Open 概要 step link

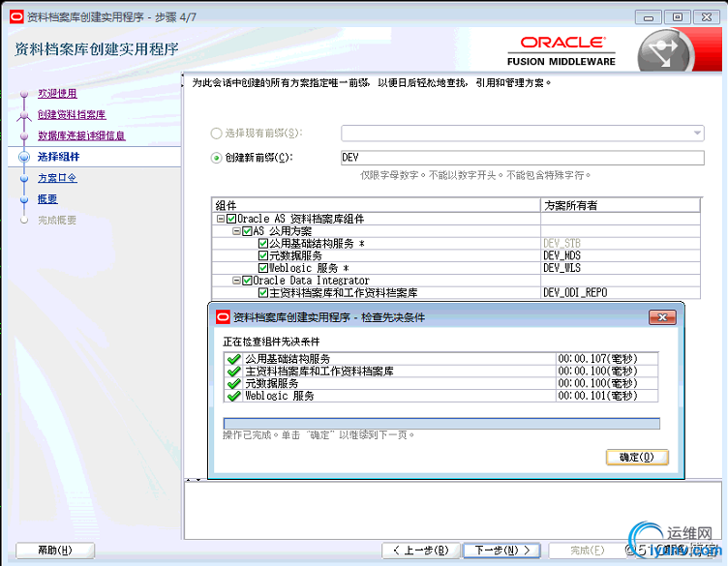pos(47,199)
